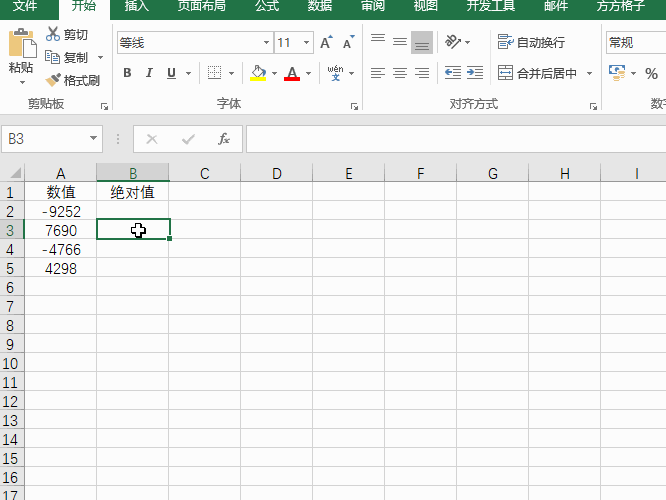Select column C header
666x500 pixels.
coord(205,173)
